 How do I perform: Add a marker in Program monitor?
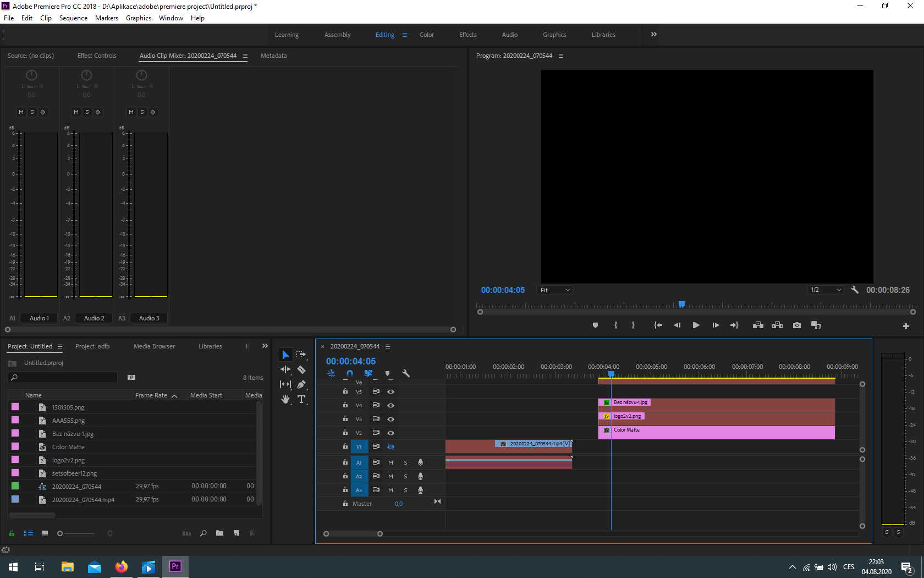595,325
